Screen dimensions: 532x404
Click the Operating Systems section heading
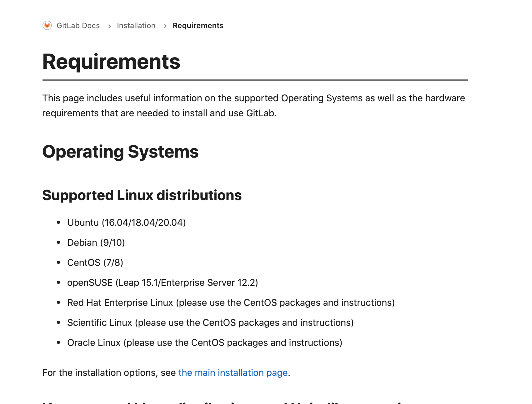[120, 152]
